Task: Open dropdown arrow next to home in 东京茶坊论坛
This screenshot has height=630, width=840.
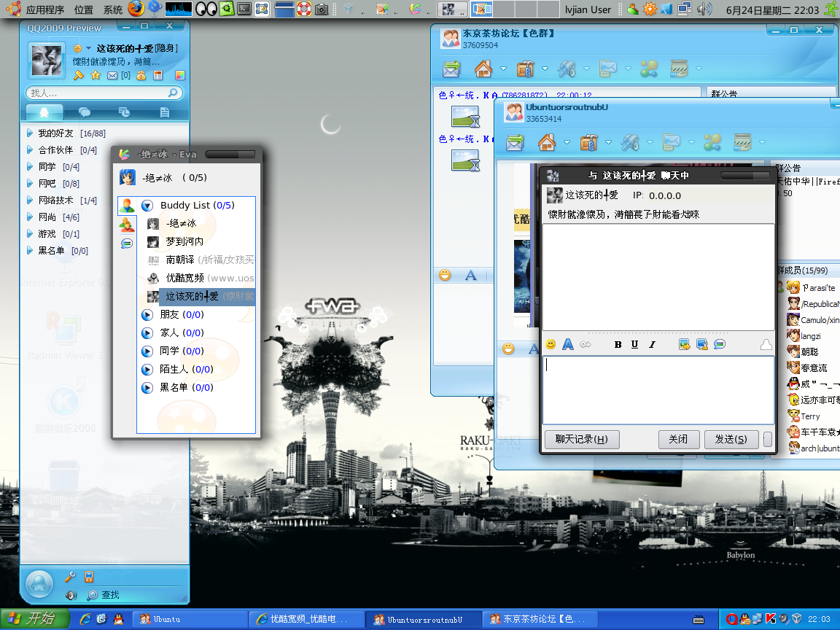Action: click(503, 69)
